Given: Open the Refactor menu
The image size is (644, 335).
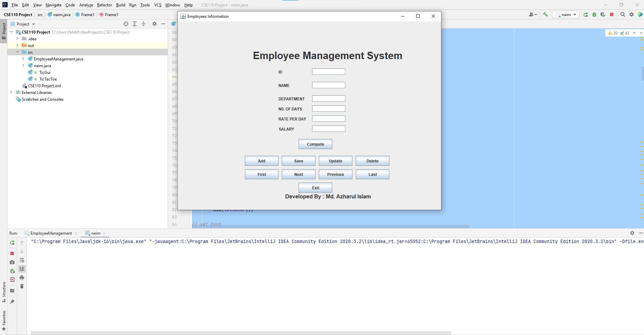Looking at the screenshot, I should (x=104, y=5).
